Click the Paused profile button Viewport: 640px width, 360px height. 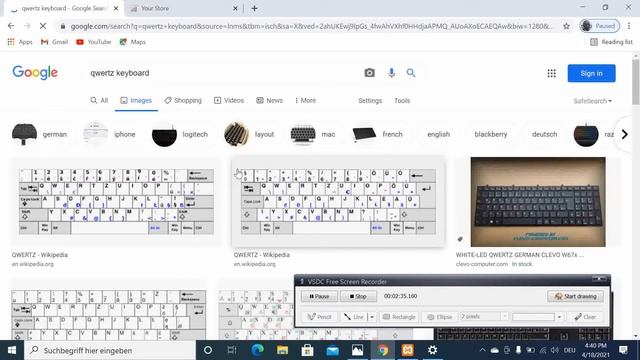tap(600, 26)
